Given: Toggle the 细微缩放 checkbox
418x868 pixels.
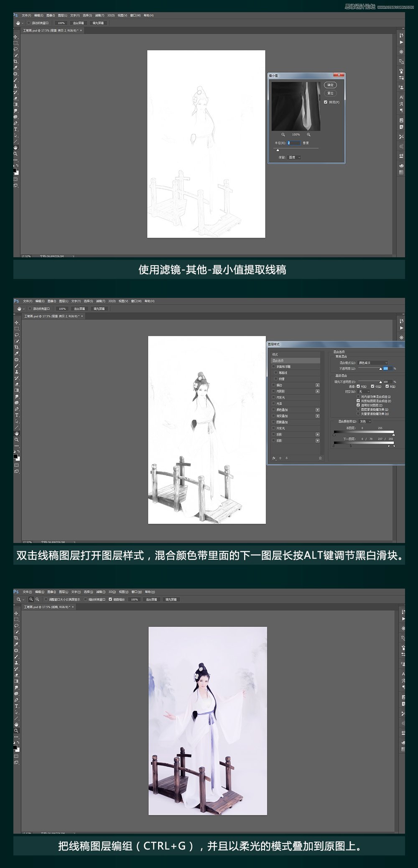Looking at the screenshot, I should tap(110, 599).
